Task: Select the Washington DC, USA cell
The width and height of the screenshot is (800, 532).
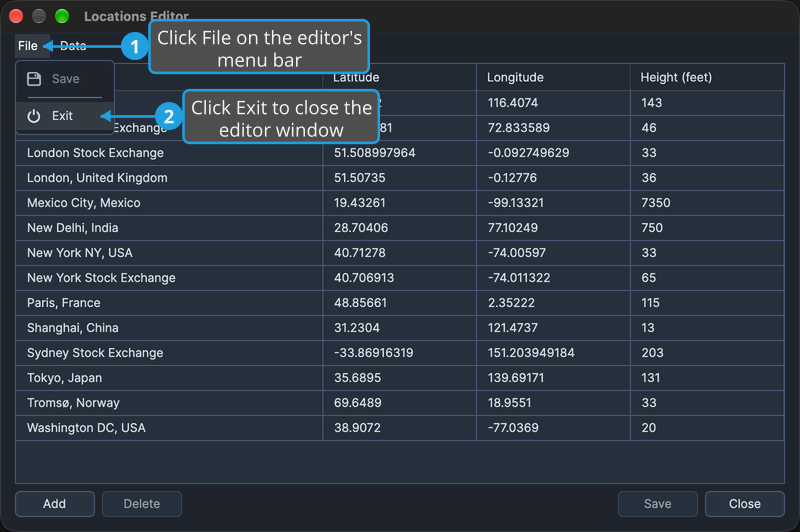Action: (x=169, y=428)
